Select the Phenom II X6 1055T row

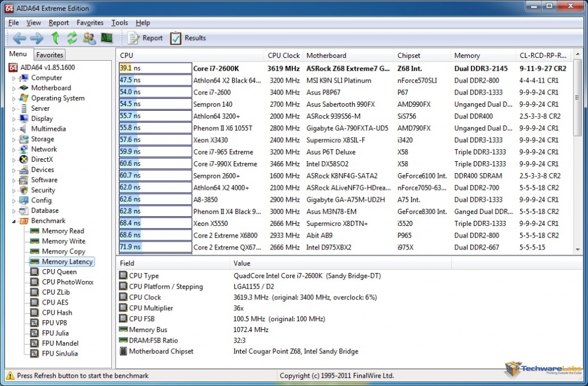[x=345, y=128]
